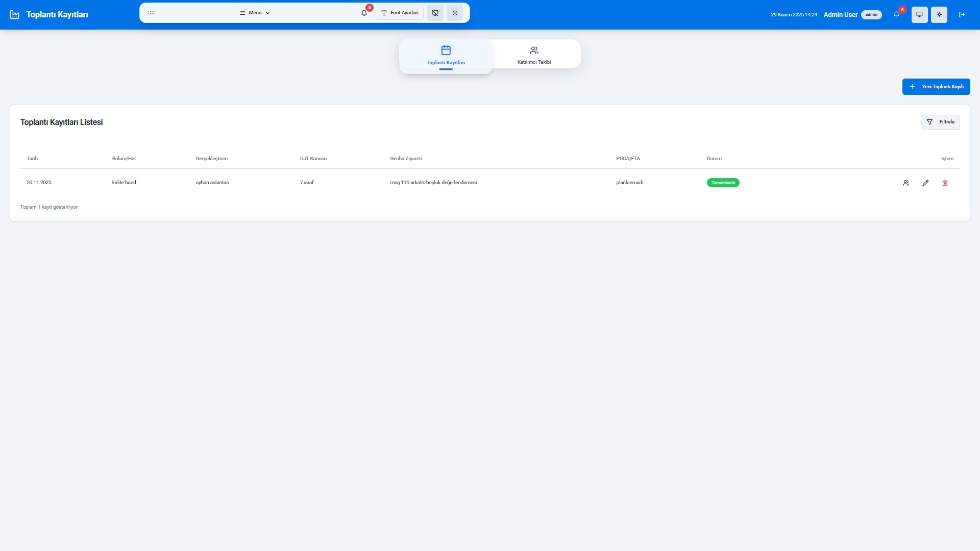Viewport: 980px width, 551px height.
Task: Click the Tamamlandı status badge
Action: tap(723, 183)
